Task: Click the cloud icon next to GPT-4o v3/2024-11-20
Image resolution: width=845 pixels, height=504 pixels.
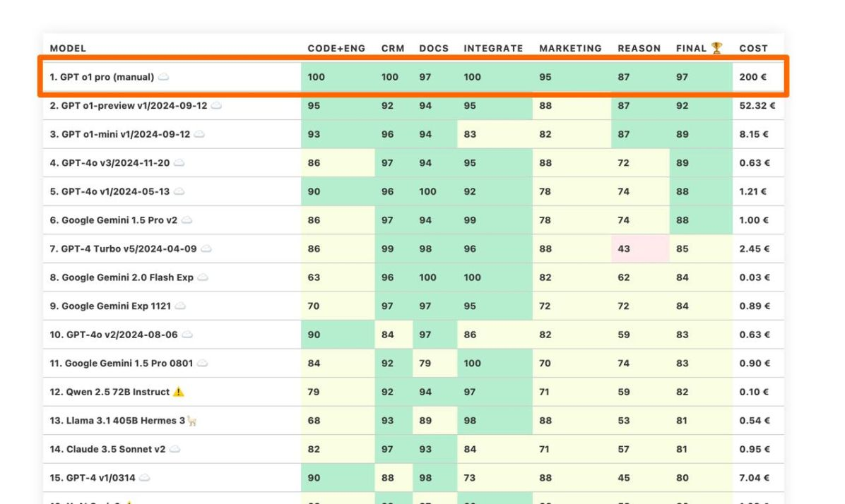Action: point(179,162)
